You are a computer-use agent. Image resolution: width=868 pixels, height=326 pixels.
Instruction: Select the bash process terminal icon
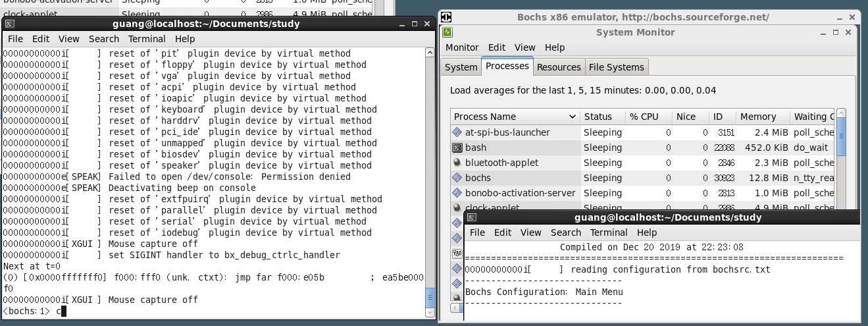tap(457, 148)
